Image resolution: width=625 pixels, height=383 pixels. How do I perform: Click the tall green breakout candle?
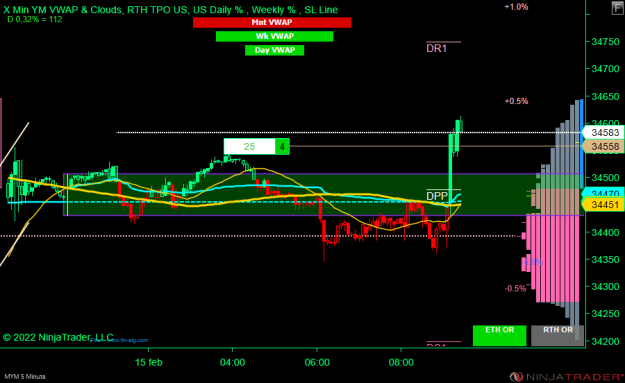pyautogui.click(x=451, y=169)
